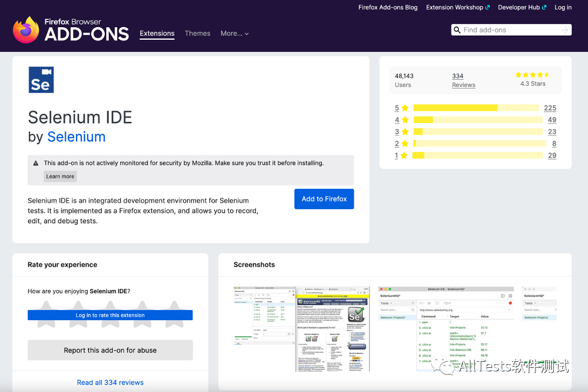Image resolution: width=588 pixels, height=392 pixels.
Task: Open the Selenium author link
Action: click(x=77, y=137)
